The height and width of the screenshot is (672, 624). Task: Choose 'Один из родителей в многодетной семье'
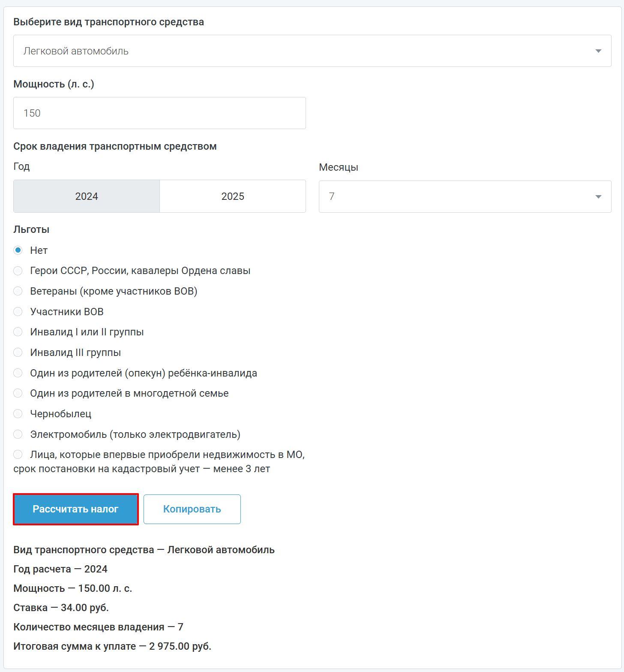[x=18, y=393]
